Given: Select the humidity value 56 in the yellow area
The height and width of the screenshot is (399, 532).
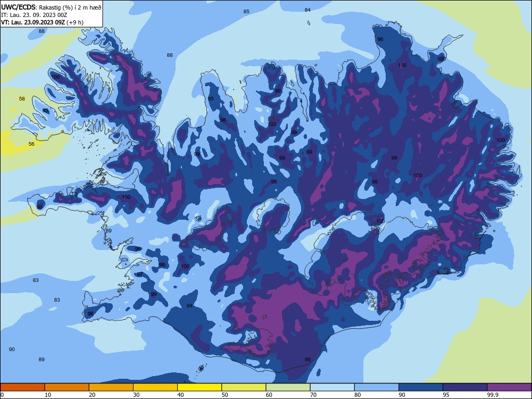Looking at the screenshot, I should (31, 144).
